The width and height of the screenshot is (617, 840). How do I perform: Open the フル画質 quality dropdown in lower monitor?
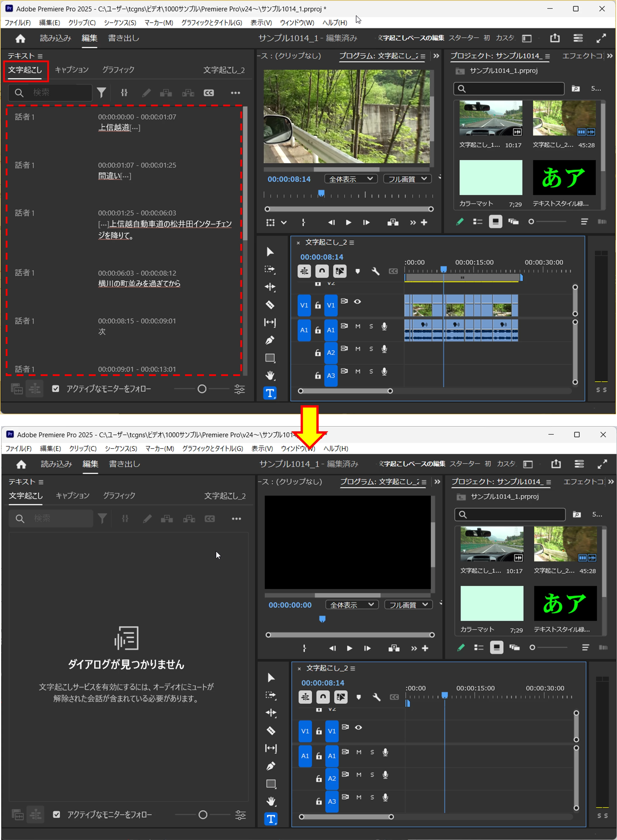point(408,605)
